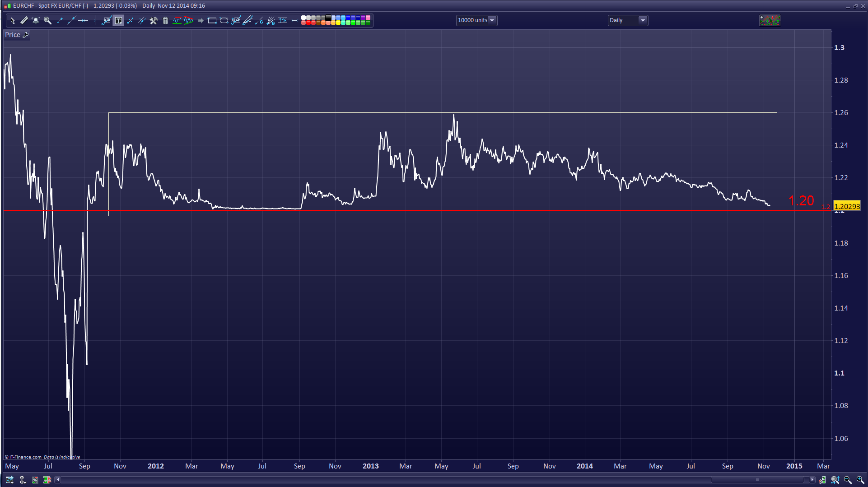
Task: Toggle the horizontal line drawing tool
Action: [83, 20]
